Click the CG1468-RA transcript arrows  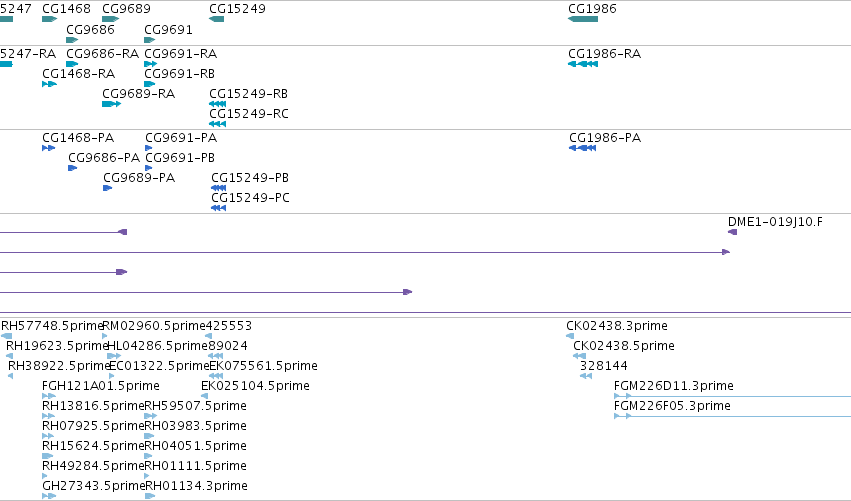(49, 84)
